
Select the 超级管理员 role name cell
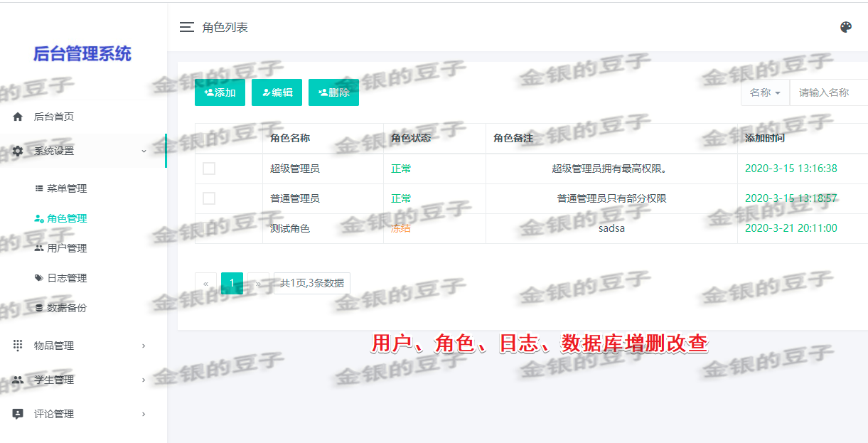[x=295, y=169]
